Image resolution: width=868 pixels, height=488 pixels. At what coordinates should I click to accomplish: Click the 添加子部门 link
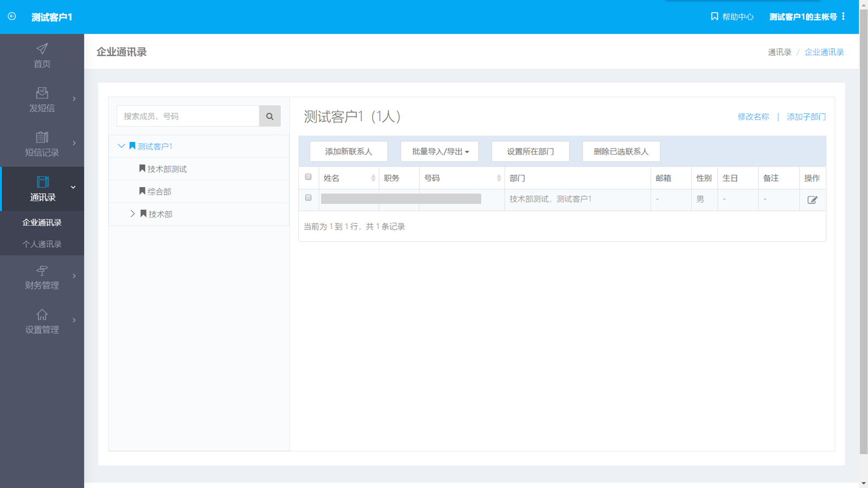click(x=806, y=117)
